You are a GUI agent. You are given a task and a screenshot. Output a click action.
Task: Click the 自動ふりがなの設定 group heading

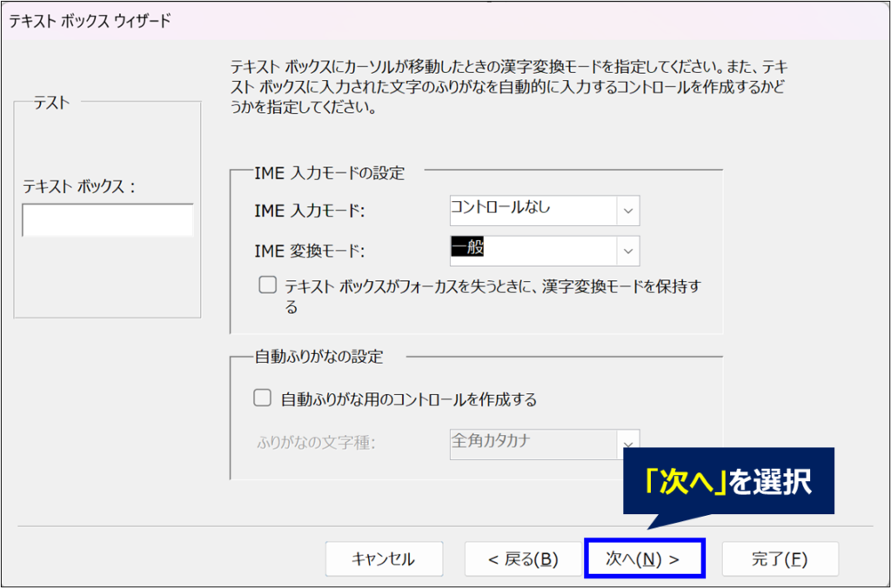coord(318,357)
